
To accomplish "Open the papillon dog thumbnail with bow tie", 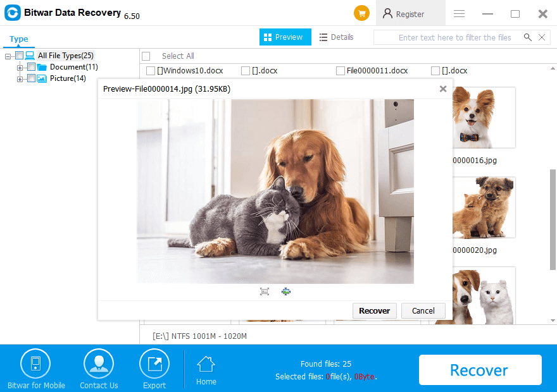I will (484, 118).
